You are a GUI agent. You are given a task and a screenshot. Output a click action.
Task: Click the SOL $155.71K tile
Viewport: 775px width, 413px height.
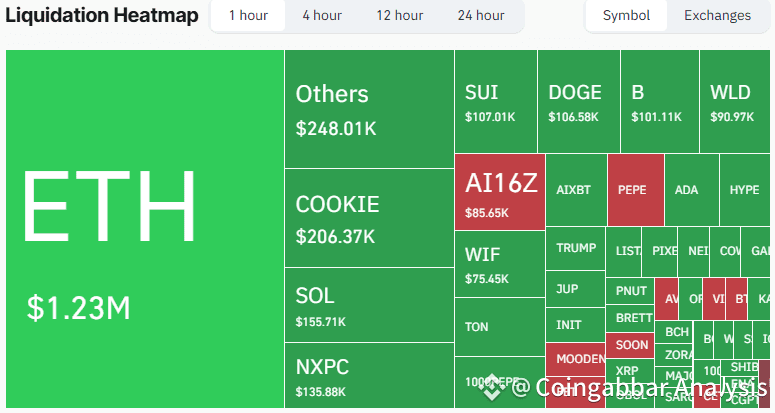tap(369, 305)
